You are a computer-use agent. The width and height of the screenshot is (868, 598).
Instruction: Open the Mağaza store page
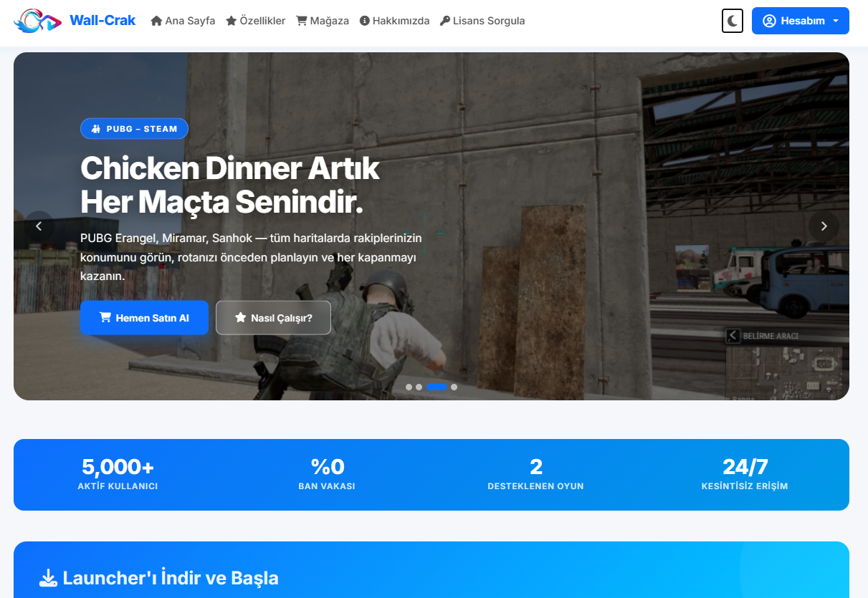(x=323, y=21)
